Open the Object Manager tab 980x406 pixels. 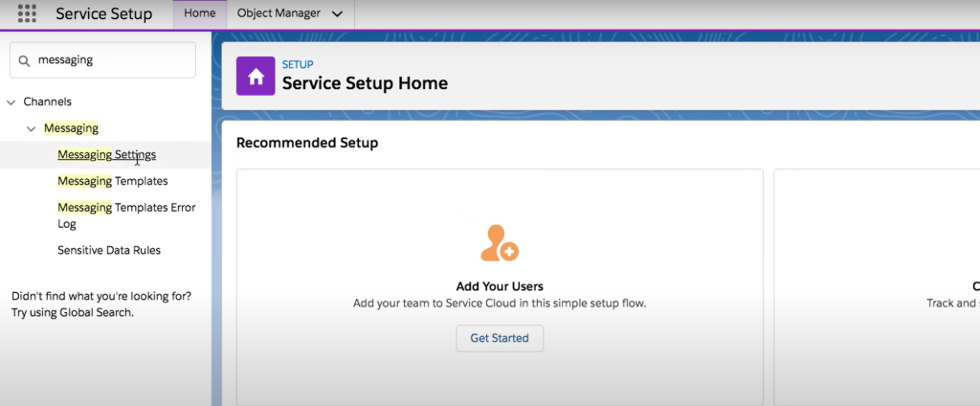pos(278,13)
